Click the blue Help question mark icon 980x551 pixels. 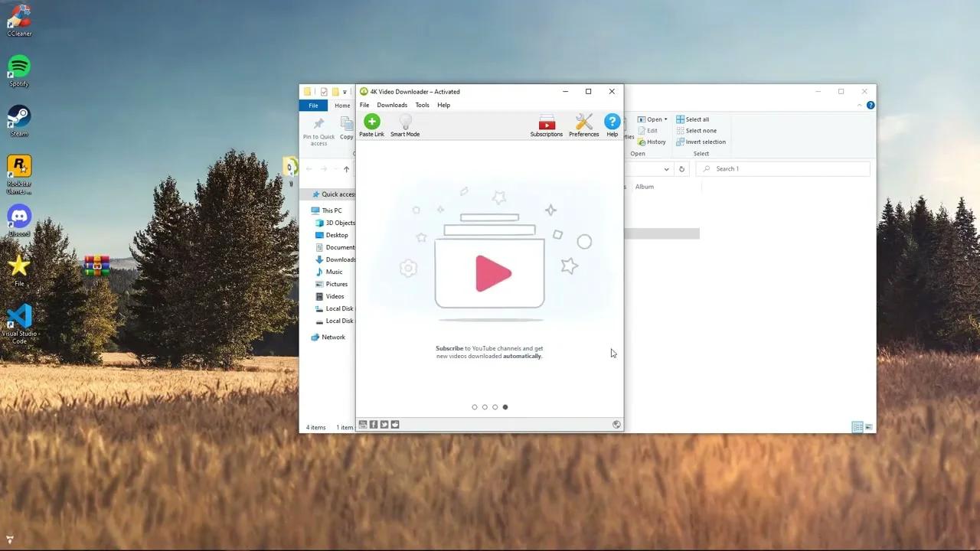(x=612, y=121)
